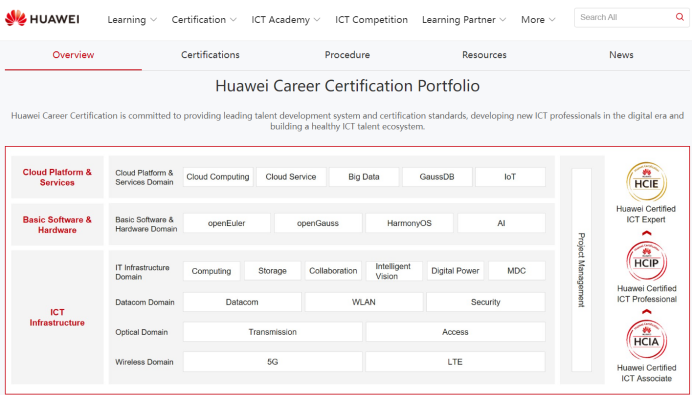Select the Datacom certification box
Image resolution: width=692 pixels, height=396 pixels.
coord(242,302)
